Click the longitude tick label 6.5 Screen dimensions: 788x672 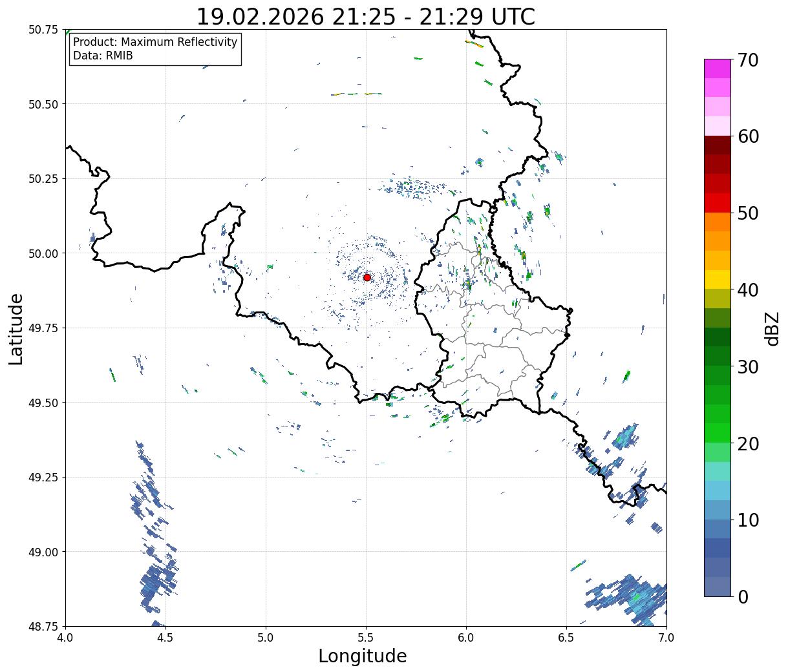point(566,638)
